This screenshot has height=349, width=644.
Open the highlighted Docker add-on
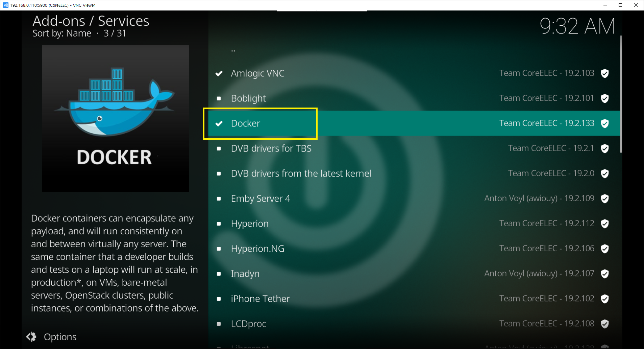(414, 123)
